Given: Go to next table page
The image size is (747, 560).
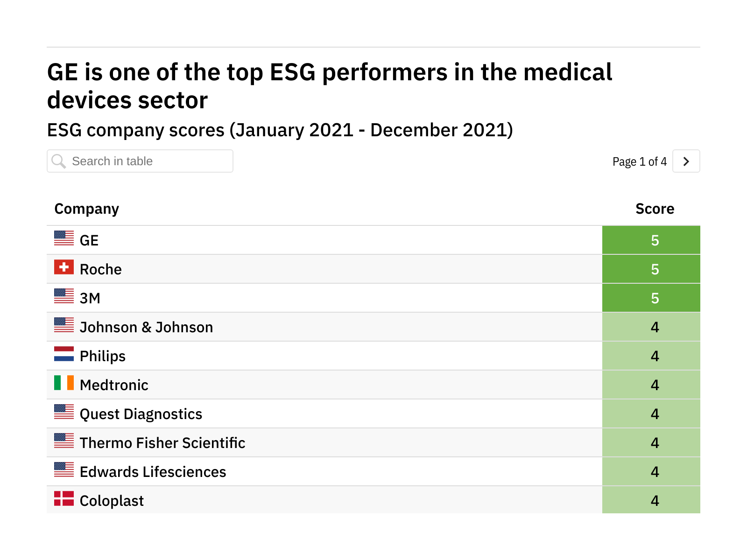Looking at the screenshot, I should 686,161.
